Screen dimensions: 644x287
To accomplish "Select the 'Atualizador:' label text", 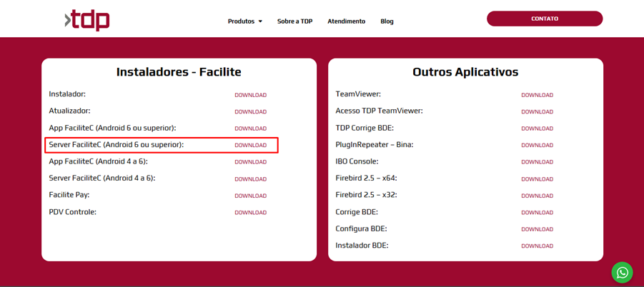I will click(69, 111).
